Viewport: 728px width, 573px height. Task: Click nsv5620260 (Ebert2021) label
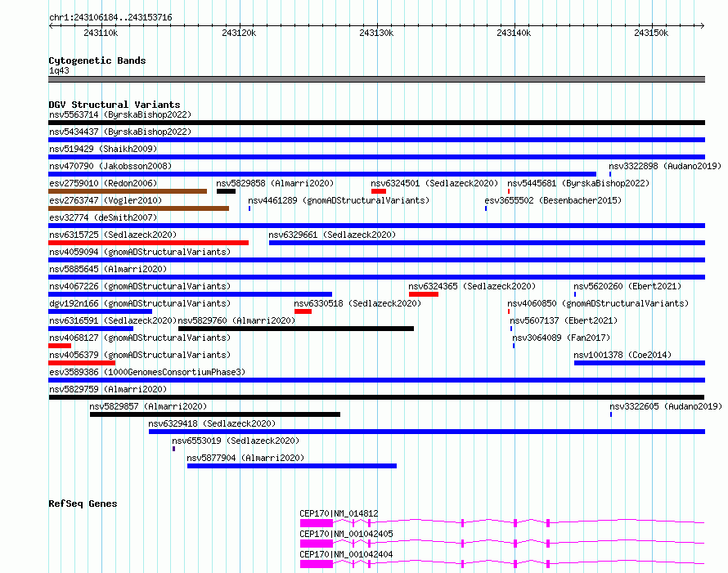point(627,286)
